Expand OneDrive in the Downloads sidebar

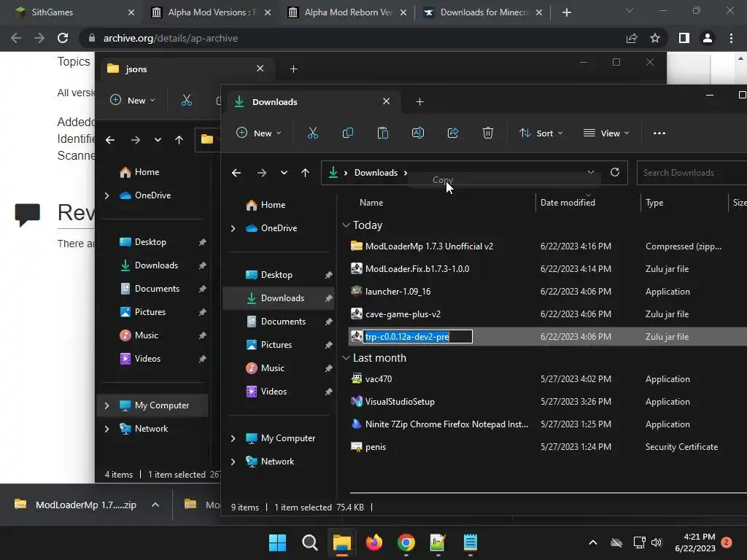233,228
